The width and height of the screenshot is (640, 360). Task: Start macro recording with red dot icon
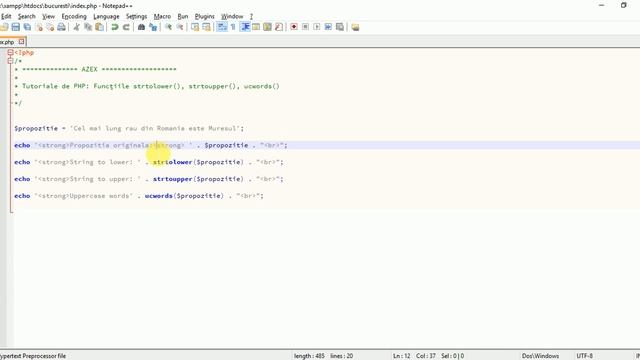(294, 27)
